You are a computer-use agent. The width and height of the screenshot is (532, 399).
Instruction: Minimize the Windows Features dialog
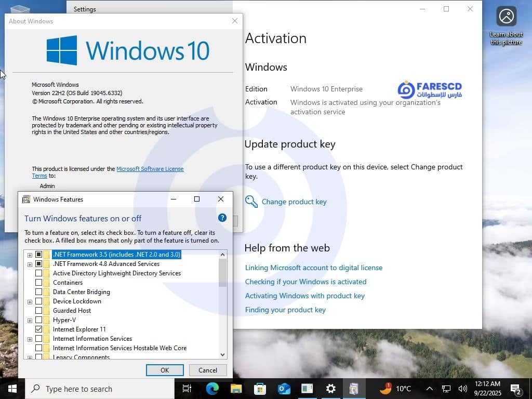[x=174, y=199]
